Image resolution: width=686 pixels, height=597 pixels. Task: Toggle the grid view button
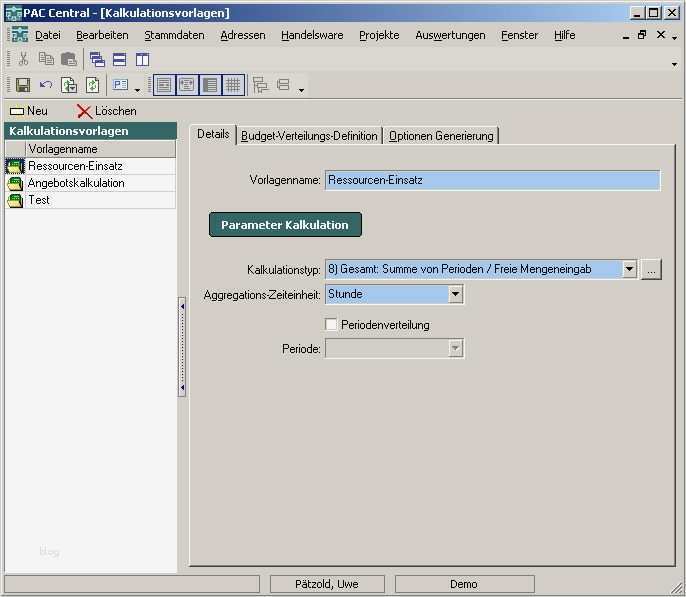[x=233, y=85]
